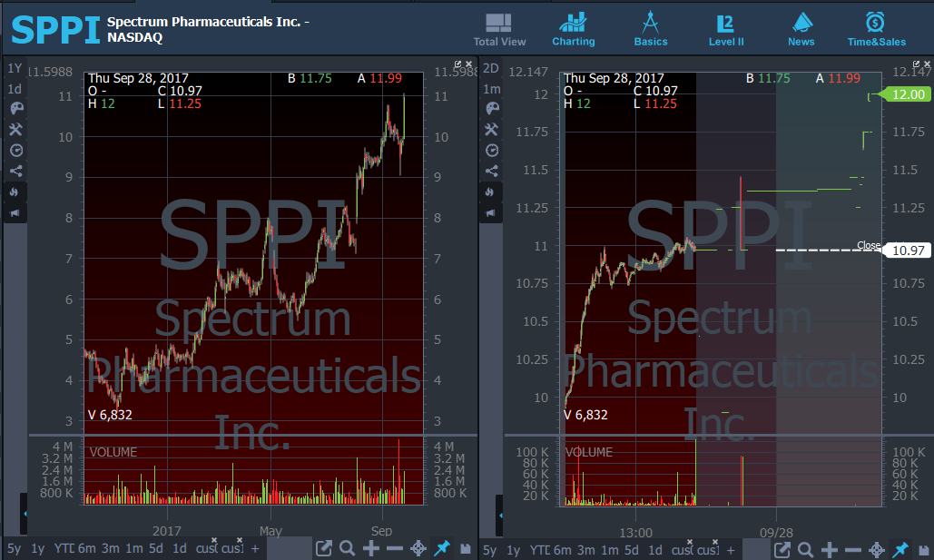Click the clock/gauge icon in right chart
Screen dimensions: 934x560
coord(492,150)
